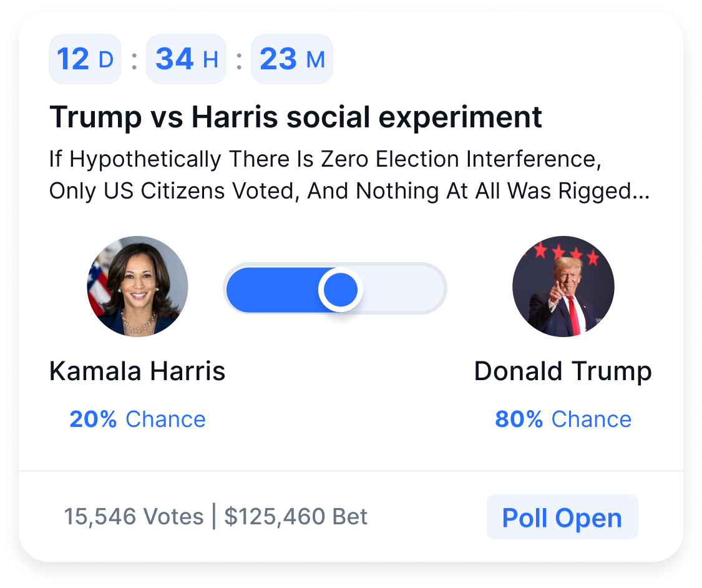Click the colon between hours and minutes

238,60
